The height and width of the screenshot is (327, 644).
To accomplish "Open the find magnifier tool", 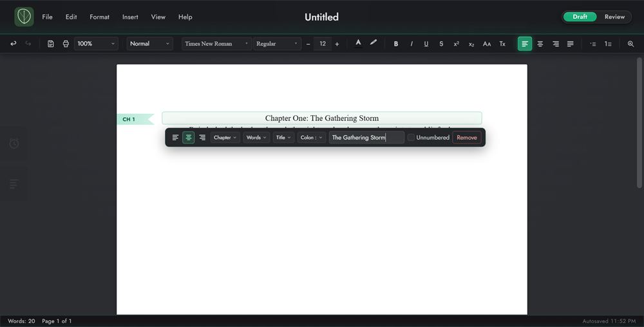I will click(631, 44).
